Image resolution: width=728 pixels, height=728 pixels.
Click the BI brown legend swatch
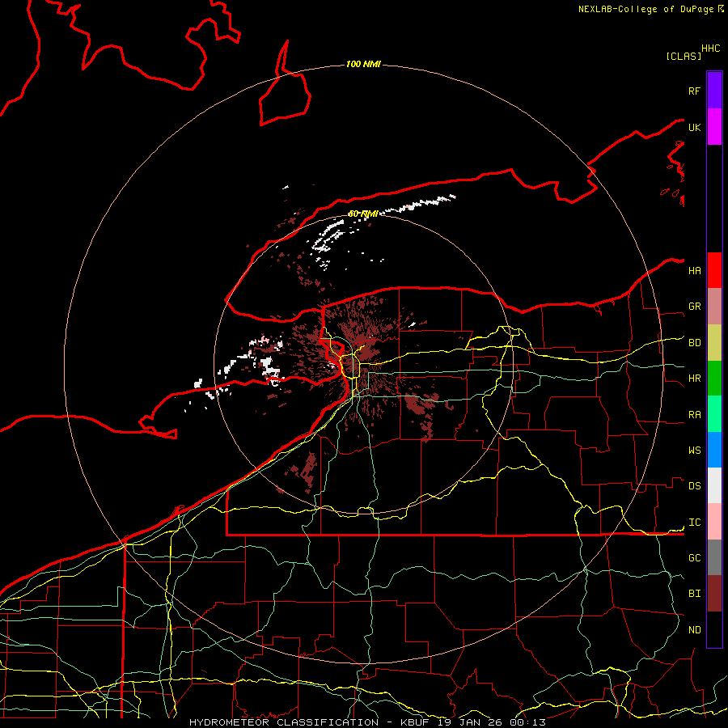click(714, 594)
